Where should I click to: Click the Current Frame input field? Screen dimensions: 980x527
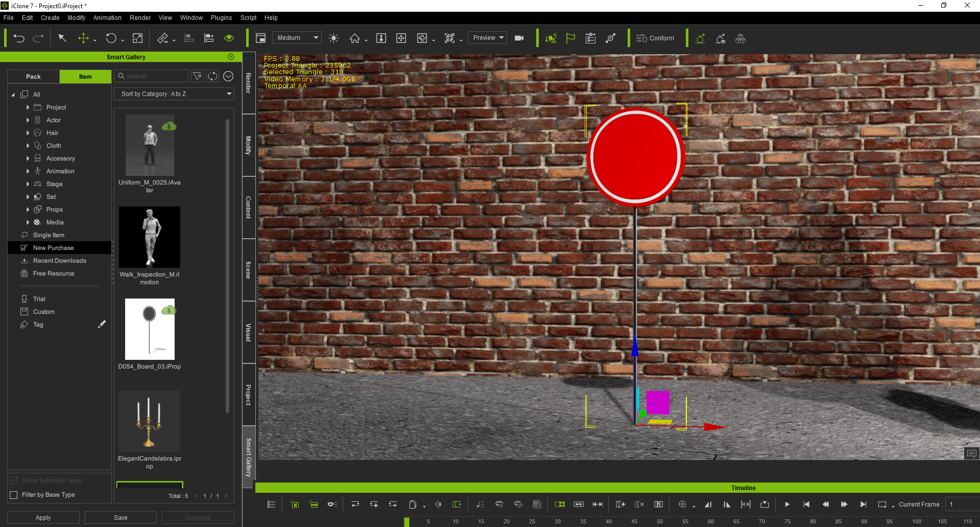pos(962,505)
